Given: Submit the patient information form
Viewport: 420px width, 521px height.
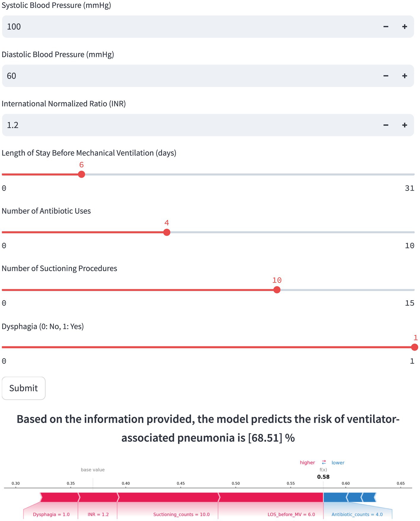Looking at the screenshot, I should click(x=24, y=388).
